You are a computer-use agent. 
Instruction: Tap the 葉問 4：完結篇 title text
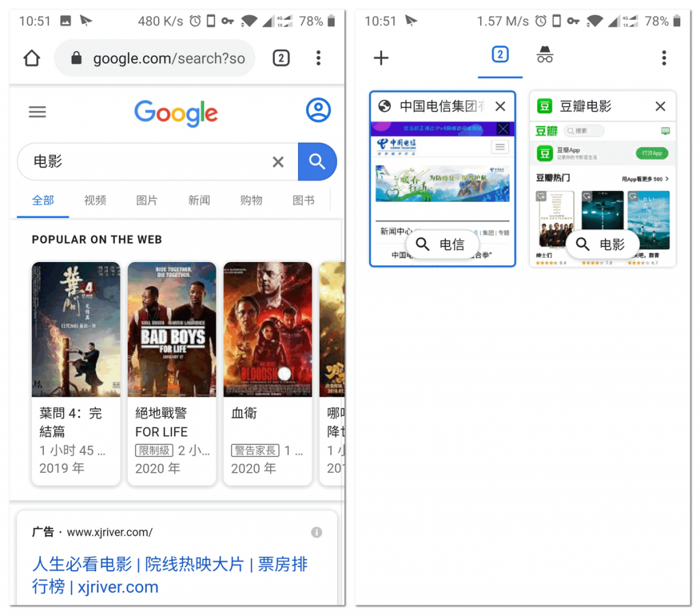pyautogui.click(x=70, y=422)
